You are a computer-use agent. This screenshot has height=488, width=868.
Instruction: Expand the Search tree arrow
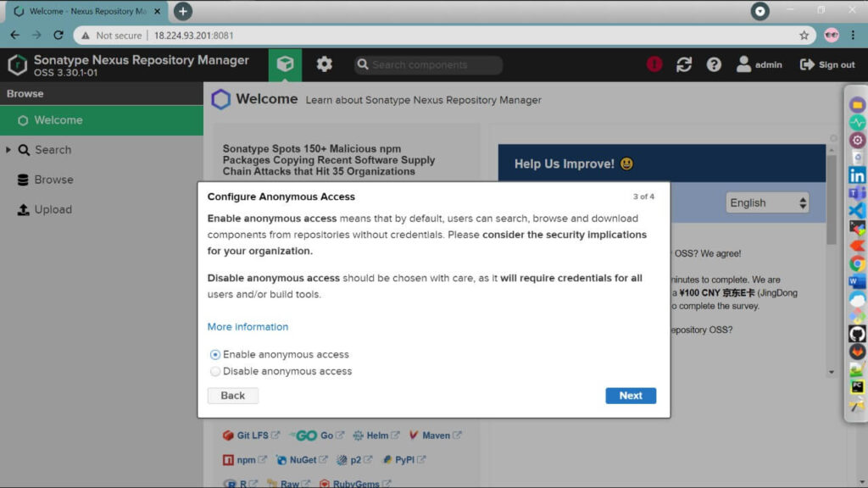[8, 150]
